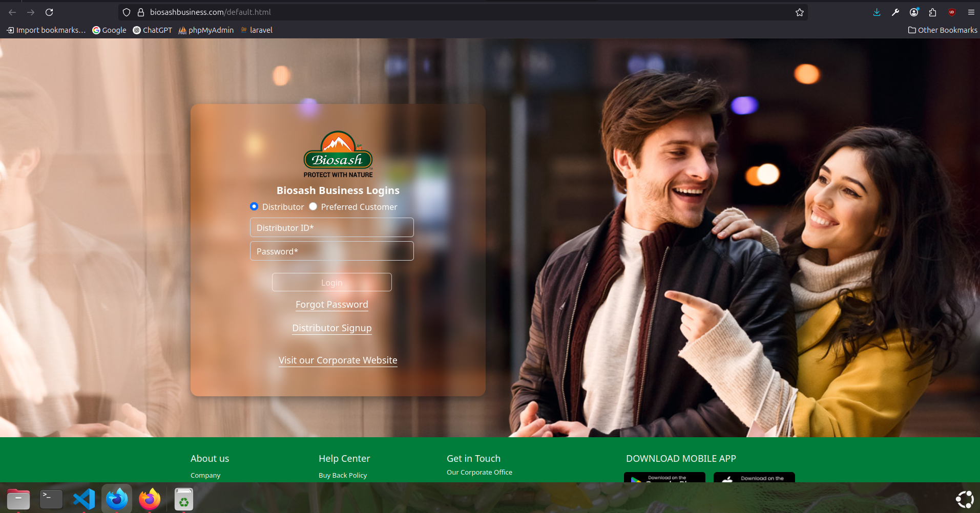Click the browser reload page icon
980x513 pixels.
(49, 12)
